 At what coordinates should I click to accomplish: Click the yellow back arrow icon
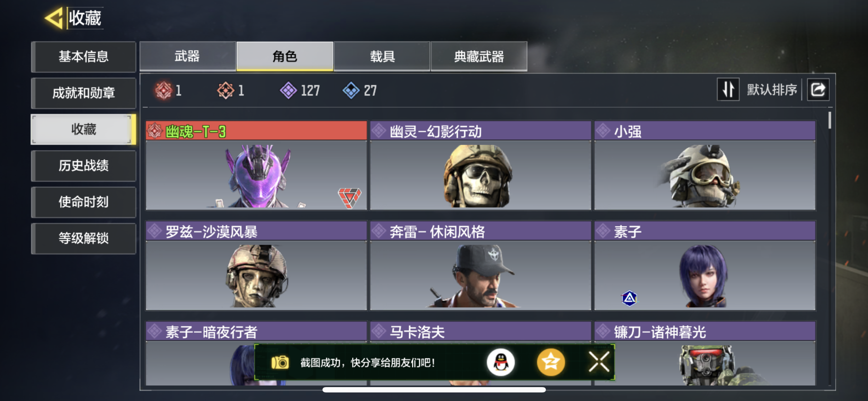pyautogui.click(x=54, y=18)
